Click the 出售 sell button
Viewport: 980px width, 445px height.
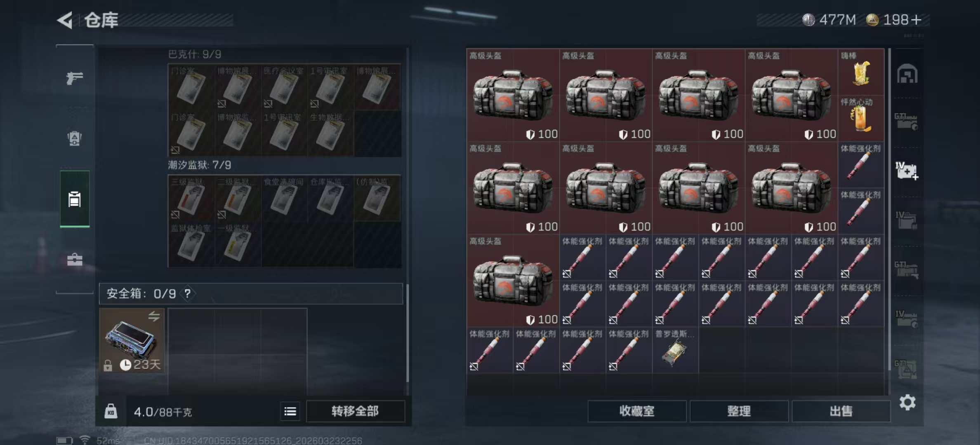(x=841, y=411)
